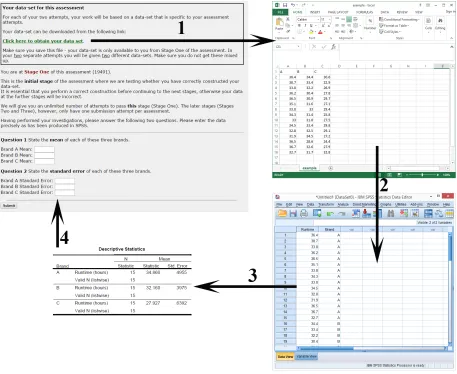Image resolution: width=457 pixels, height=374 pixels.
Task: Click the Insert Function fx icon in Excel
Action: 333,47
